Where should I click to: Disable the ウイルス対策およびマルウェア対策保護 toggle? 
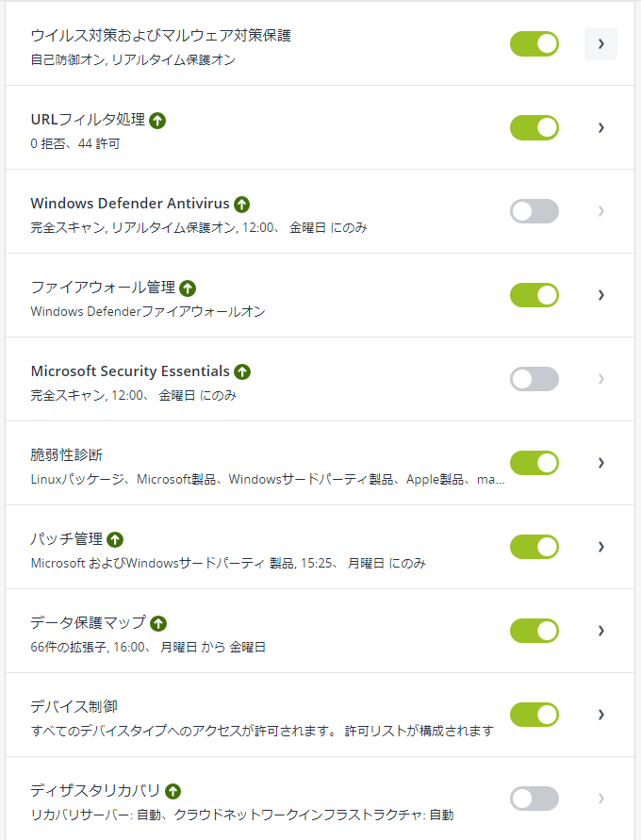point(534,44)
